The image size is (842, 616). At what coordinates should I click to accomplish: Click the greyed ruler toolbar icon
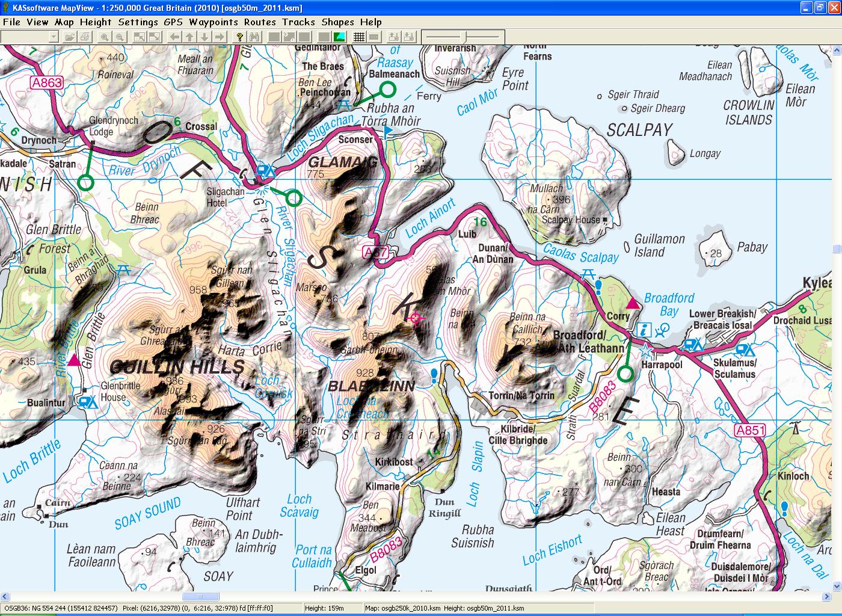coord(374,37)
